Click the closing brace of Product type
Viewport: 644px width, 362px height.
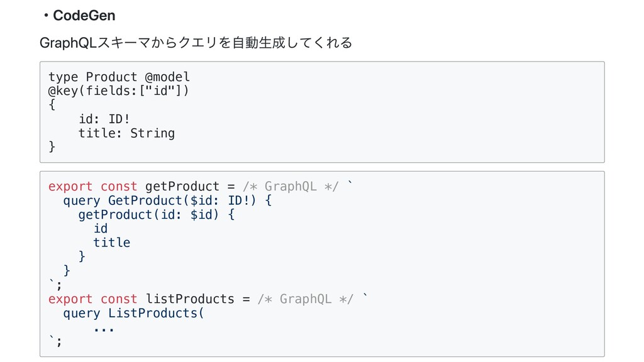click(x=52, y=146)
